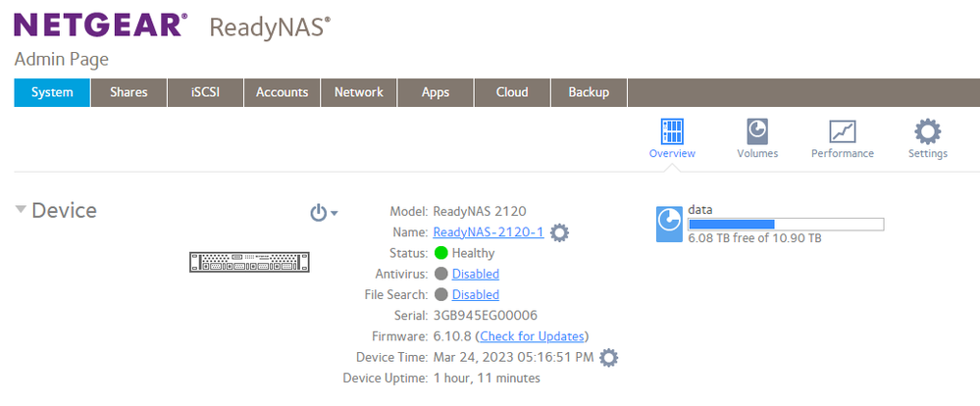Click the Admin Page heading
Screen dimensions: 980x406
click(x=61, y=60)
